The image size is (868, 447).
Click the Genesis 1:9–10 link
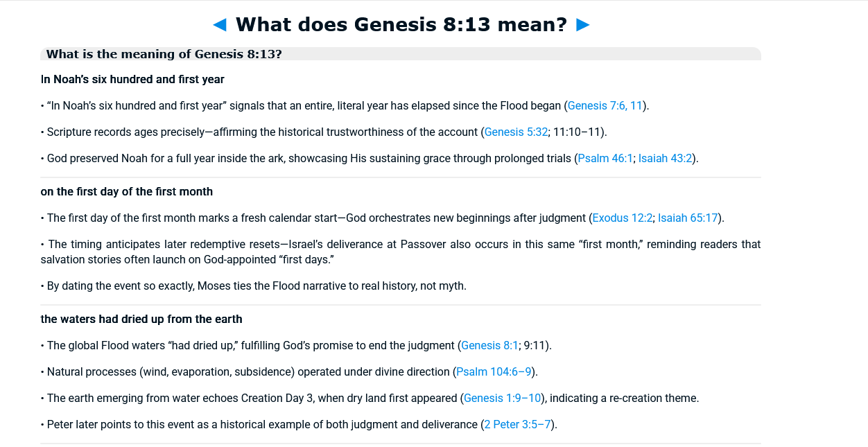coord(503,398)
